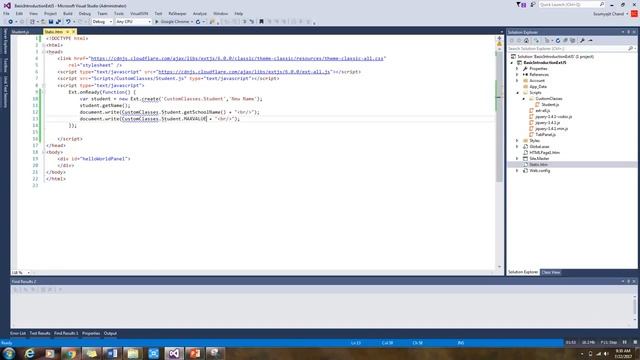Open Student.js in Solution Explorer
Screen dimensions: 640x360
tap(550, 104)
